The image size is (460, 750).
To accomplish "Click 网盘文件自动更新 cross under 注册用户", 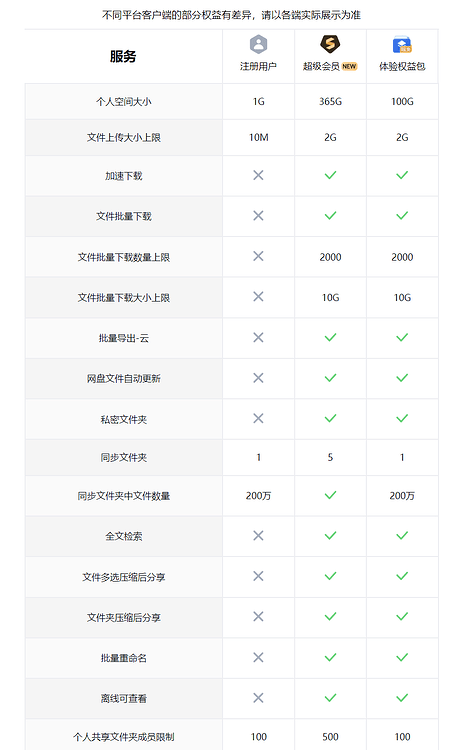I will [x=258, y=378].
